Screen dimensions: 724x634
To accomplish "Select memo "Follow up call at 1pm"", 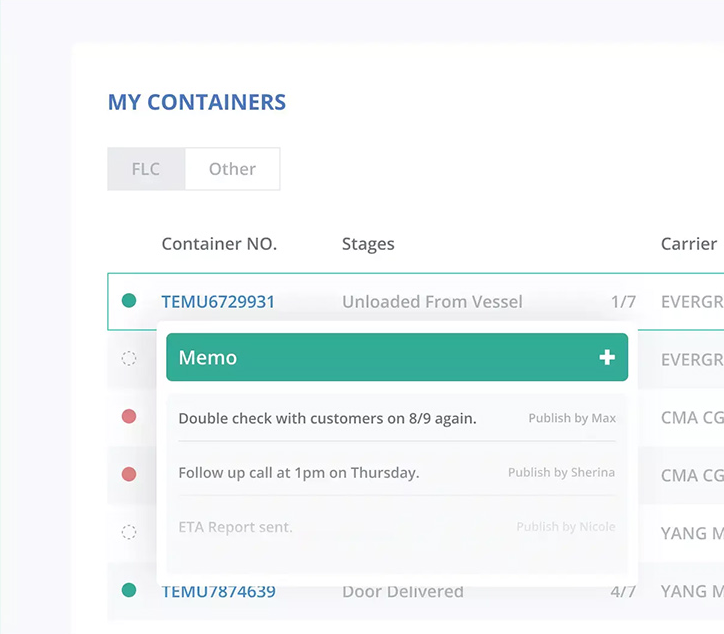I will [x=298, y=473].
